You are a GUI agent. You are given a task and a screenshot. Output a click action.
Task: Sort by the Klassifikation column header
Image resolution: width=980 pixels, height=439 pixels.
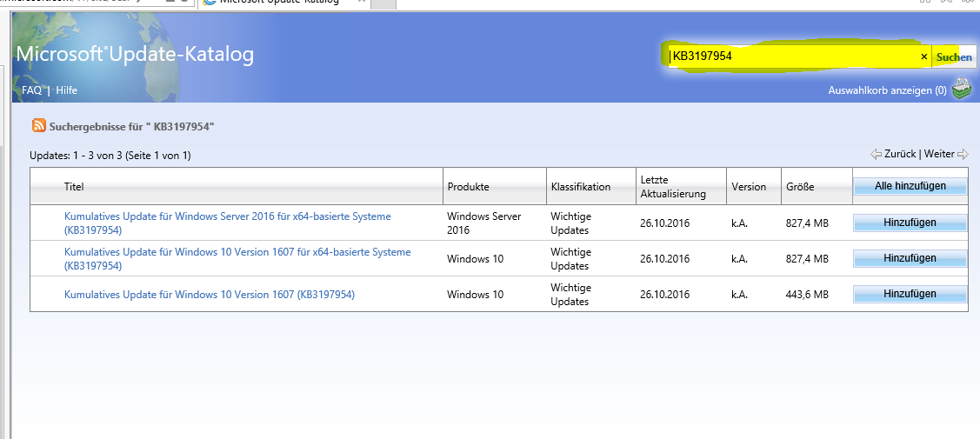point(581,186)
